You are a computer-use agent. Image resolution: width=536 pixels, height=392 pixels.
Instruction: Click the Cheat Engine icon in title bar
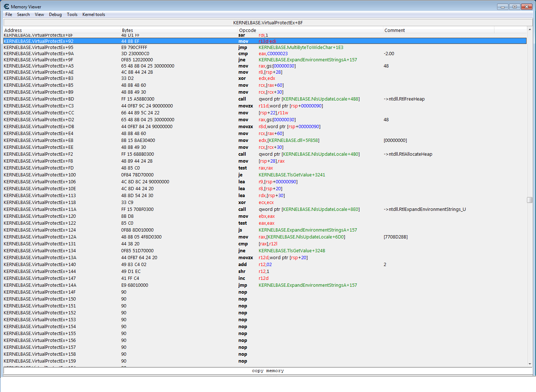click(6, 7)
